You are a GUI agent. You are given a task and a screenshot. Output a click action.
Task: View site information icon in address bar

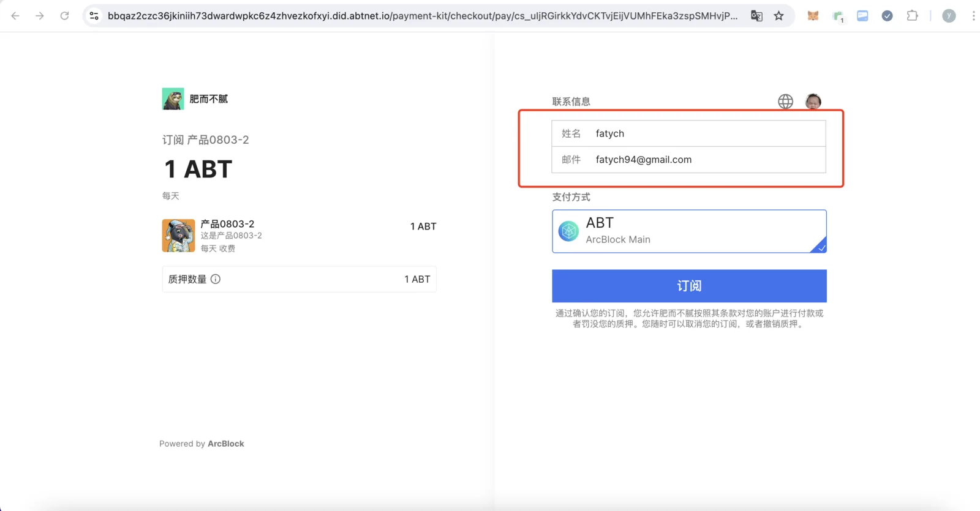pyautogui.click(x=94, y=16)
